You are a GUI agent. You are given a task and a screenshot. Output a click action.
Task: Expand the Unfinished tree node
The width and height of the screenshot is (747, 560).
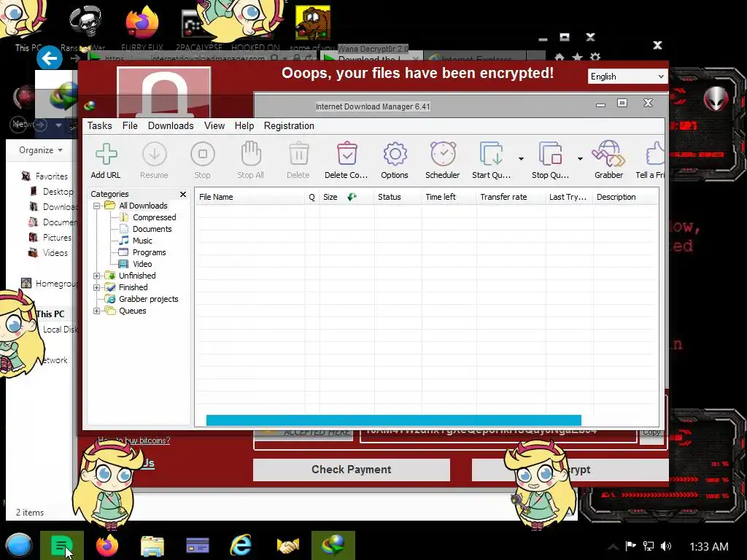click(x=97, y=276)
